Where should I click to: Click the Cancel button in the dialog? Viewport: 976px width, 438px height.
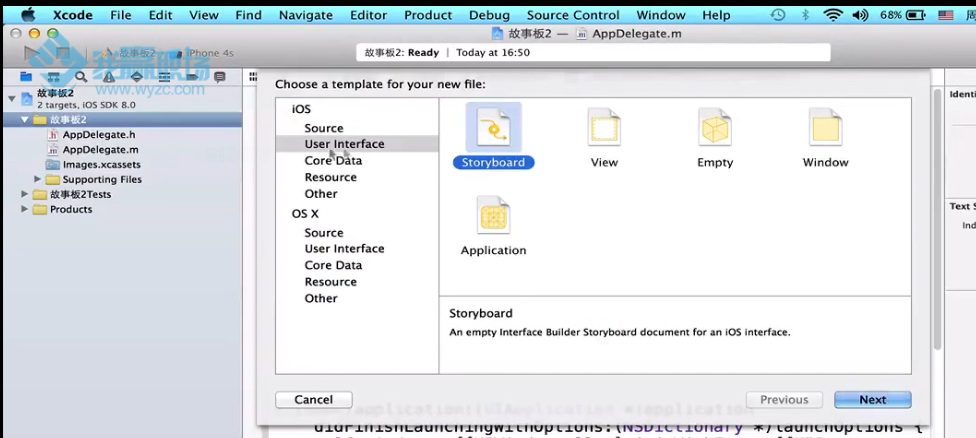point(314,399)
